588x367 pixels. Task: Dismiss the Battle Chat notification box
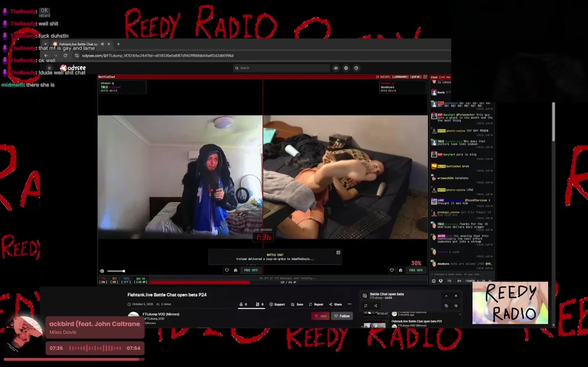pyautogui.click(x=338, y=252)
